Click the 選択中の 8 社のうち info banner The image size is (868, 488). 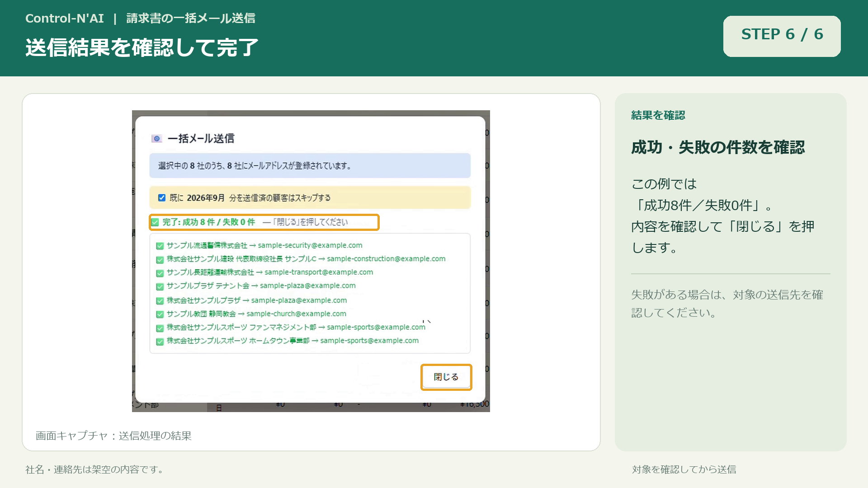click(x=310, y=166)
